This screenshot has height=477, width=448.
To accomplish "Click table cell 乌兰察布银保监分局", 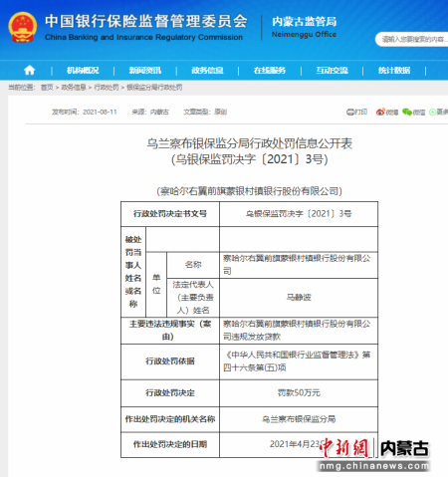I will [299, 419].
